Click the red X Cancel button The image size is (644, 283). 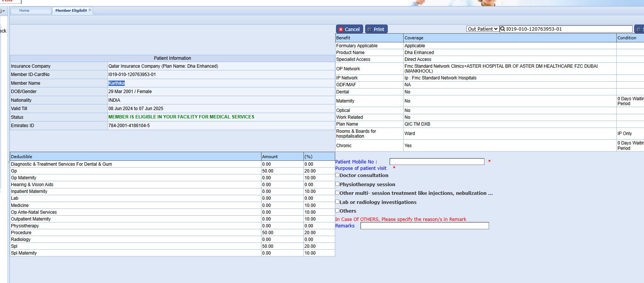coord(349,29)
